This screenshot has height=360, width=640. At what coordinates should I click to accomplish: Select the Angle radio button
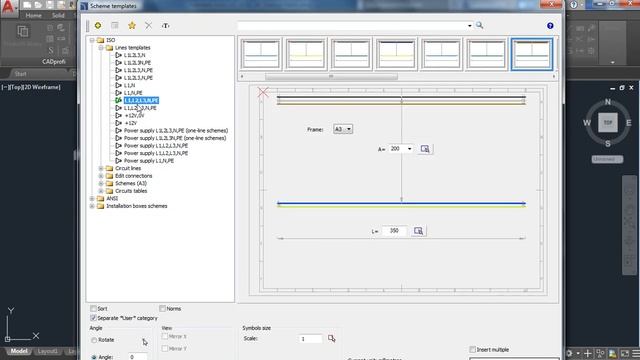(94, 357)
